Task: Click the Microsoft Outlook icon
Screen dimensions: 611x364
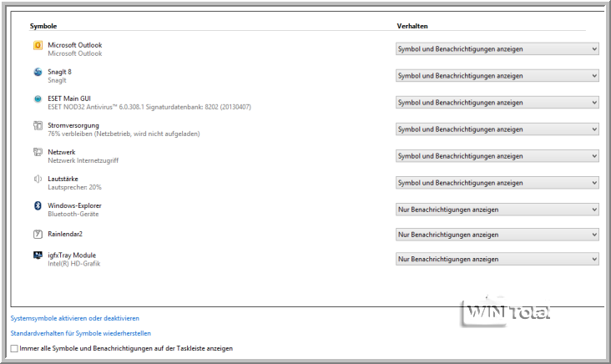Action: point(38,45)
